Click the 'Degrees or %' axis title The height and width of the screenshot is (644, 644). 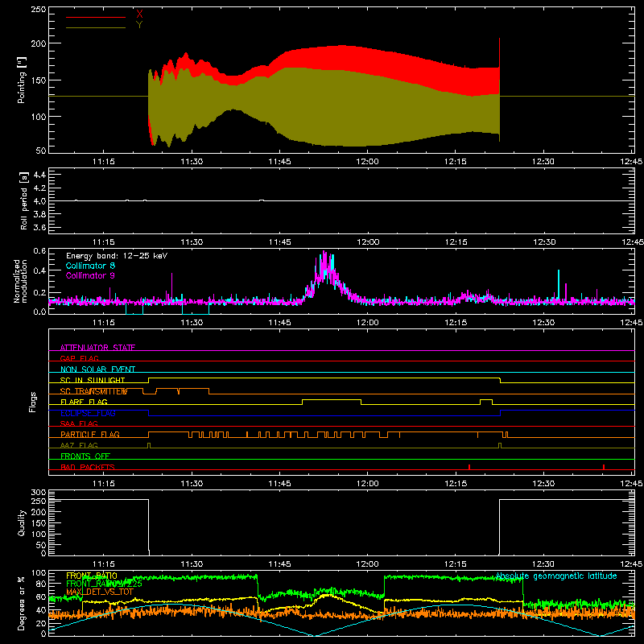(x=21, y=604)
